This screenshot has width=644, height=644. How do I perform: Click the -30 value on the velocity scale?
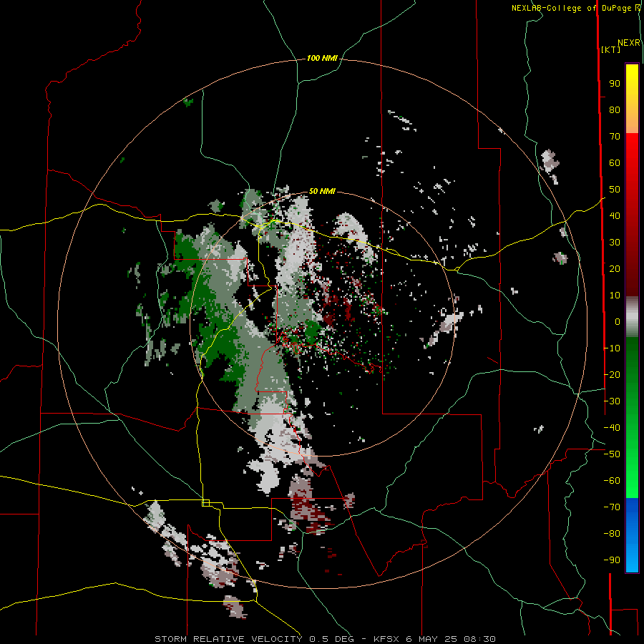click(612, 401)
